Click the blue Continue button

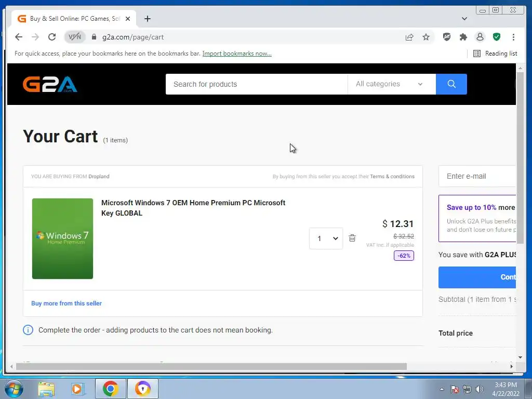point(477,277)
